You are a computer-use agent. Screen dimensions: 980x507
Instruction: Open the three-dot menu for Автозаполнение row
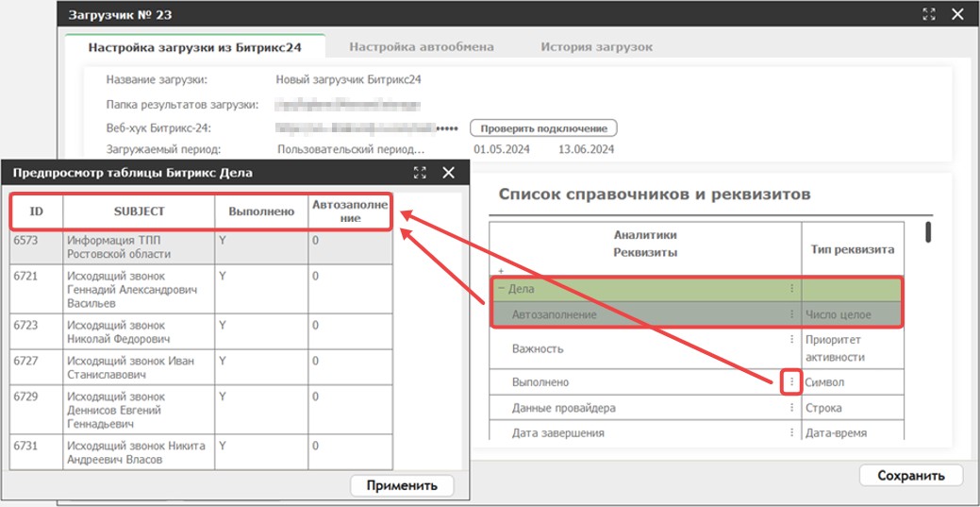[792, 314]
